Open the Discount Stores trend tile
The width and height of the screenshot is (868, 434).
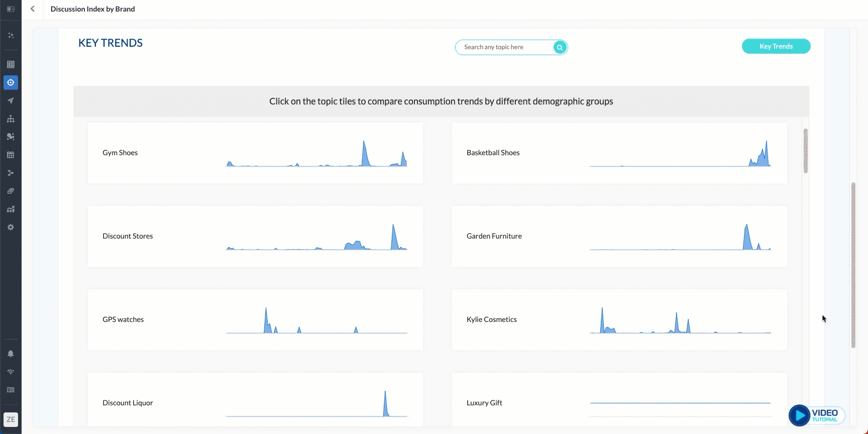255,236
